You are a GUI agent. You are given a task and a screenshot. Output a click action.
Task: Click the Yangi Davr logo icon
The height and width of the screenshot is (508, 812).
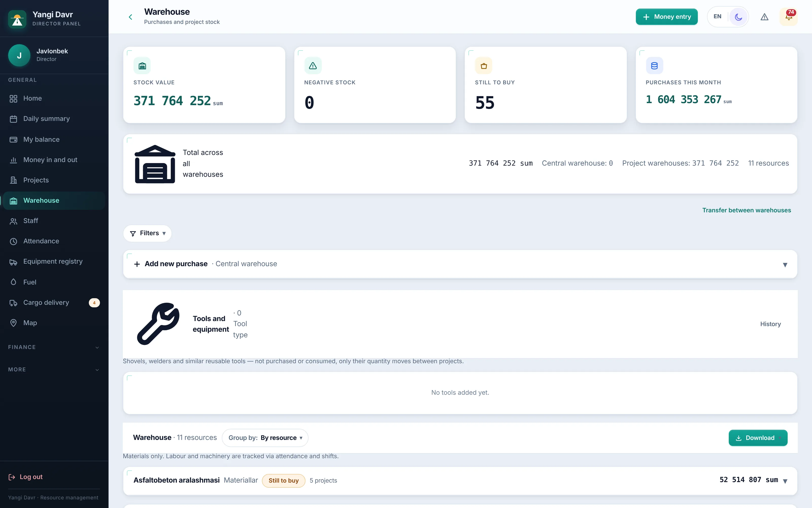pos(17,19)
